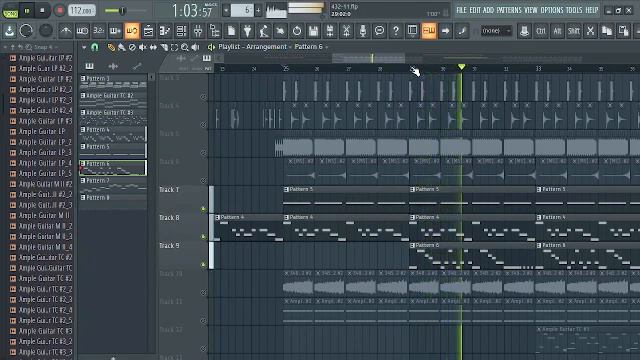Open the EDIT menu
The height and width of the screenshot is (360, 640).
click(475, 10)
